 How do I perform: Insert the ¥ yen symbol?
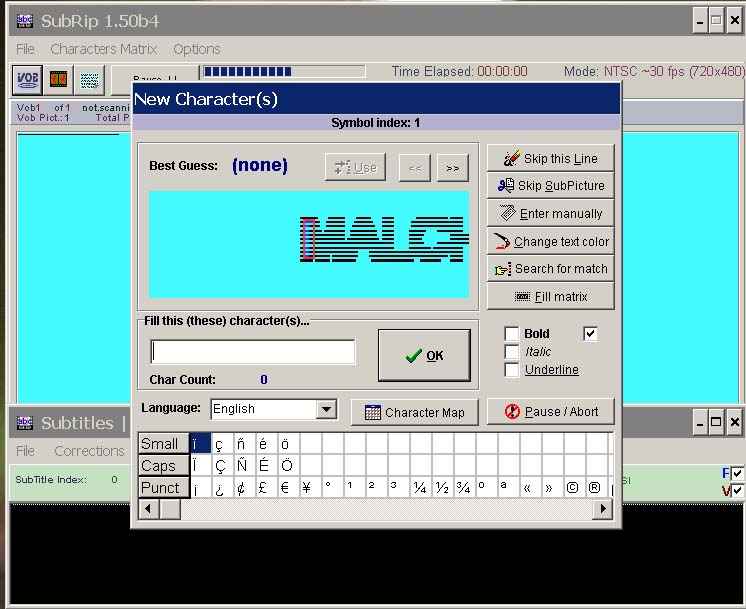(x=310, y=487)
